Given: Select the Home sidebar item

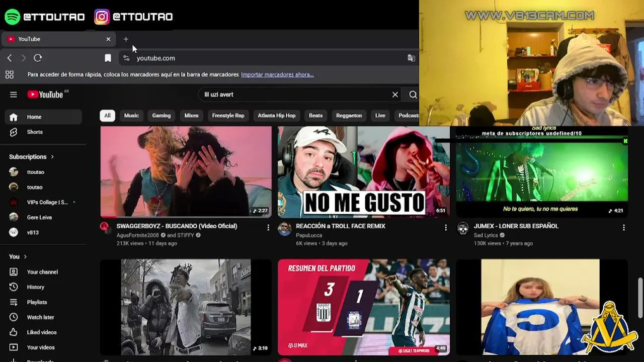Looking at the screenshot, I should 43,117.
